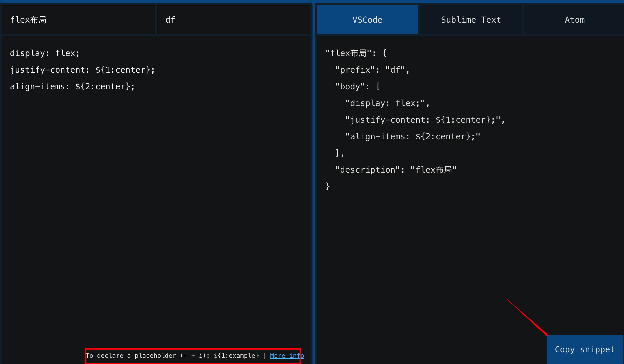Switch to the Atom tab
The image size is (624, 364).
pos(574,20)
